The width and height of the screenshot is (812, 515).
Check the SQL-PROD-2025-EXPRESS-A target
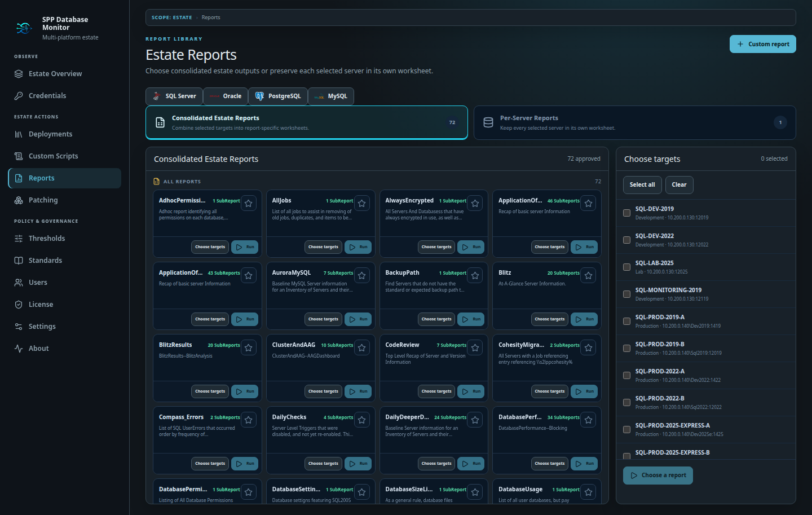pyautogui.click(x=626, y=430)
